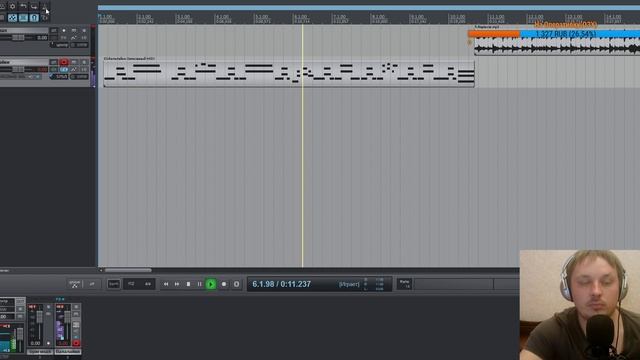Click the redo arrow icon
The width and height of the screenshot is (640, 360).
[34, 7]
